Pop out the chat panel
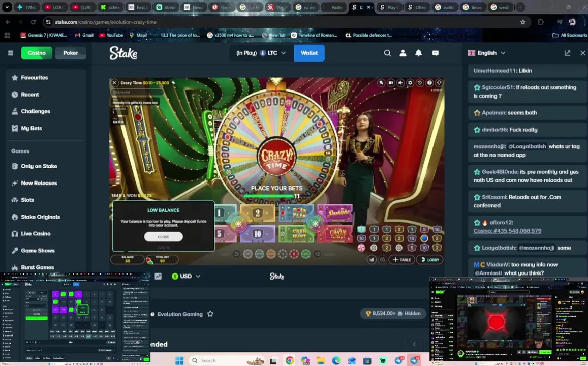 click(x=567, y=53)
